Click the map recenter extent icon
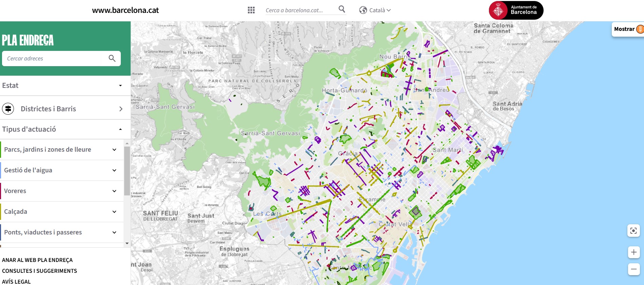The height and width of the screenshot is (285, 644). click(x=633, y=231)
